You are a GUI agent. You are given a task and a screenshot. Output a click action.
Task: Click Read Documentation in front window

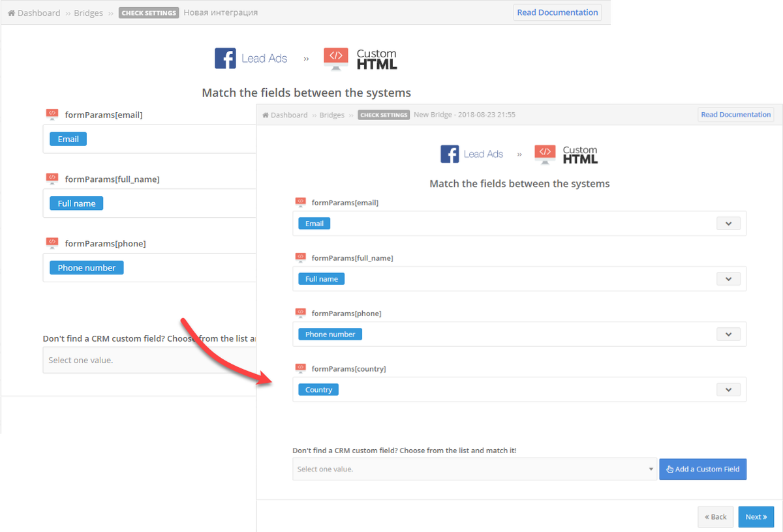pos(735,115)
